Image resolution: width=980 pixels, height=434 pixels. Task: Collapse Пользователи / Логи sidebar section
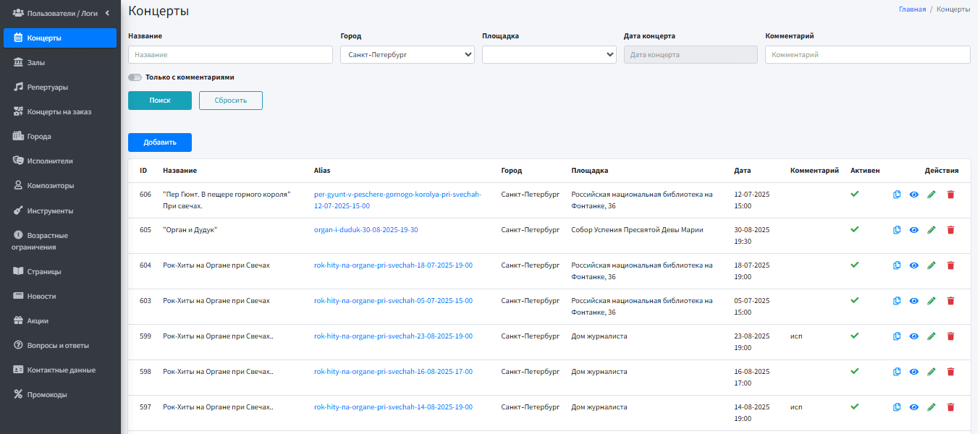(60, 13)
